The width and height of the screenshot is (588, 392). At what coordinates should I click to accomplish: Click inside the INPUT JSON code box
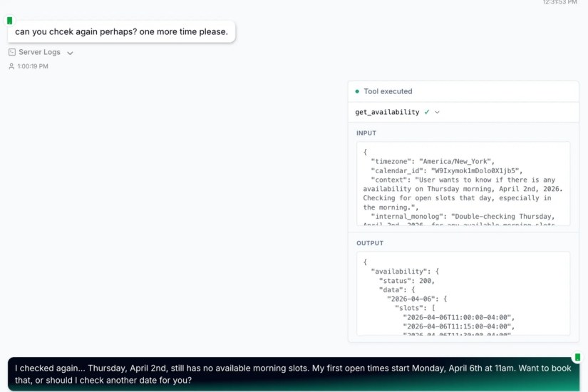463,184
